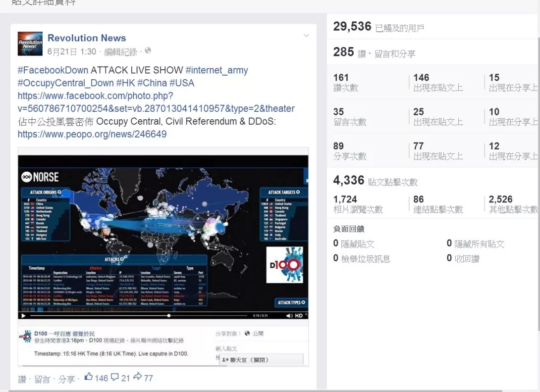Image resolution: width=540 pixels, height=392 pixels.
Task: Click 1,724 相片瀏覽次數 stat
Action: pos(358,204)
